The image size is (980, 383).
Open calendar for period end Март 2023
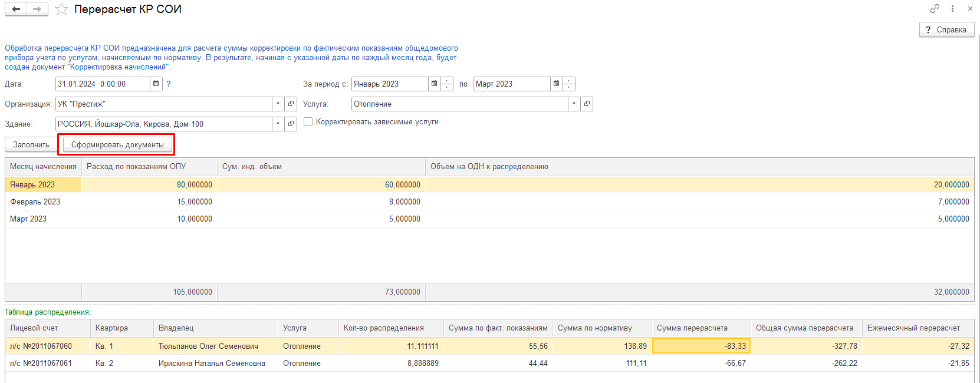556,84
